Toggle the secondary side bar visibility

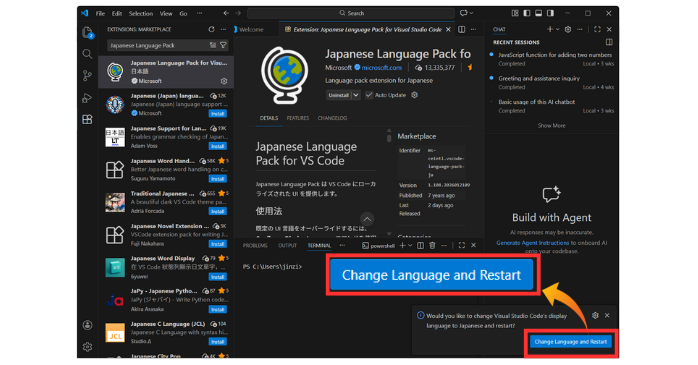[551, 13]
